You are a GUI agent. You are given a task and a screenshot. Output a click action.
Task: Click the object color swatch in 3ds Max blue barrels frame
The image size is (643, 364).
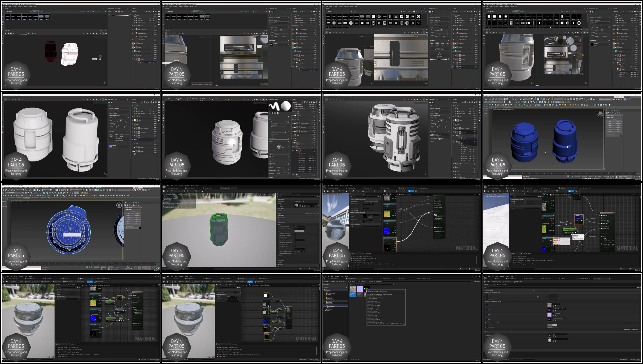point(621,136)
